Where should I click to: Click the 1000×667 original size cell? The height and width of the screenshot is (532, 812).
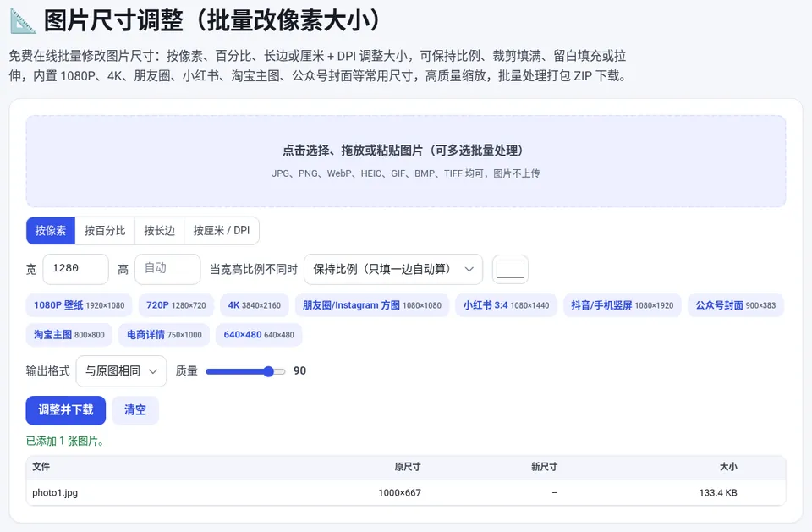(x=400, y=492)
